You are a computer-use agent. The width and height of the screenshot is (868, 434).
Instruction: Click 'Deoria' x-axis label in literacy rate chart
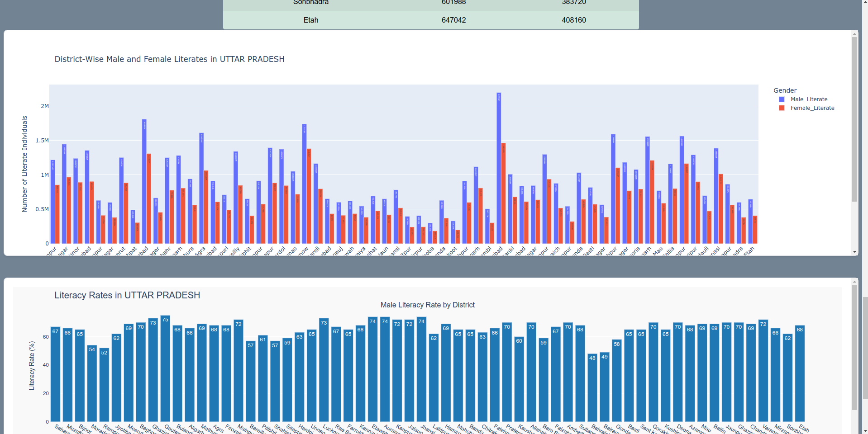tap(684, 429)
